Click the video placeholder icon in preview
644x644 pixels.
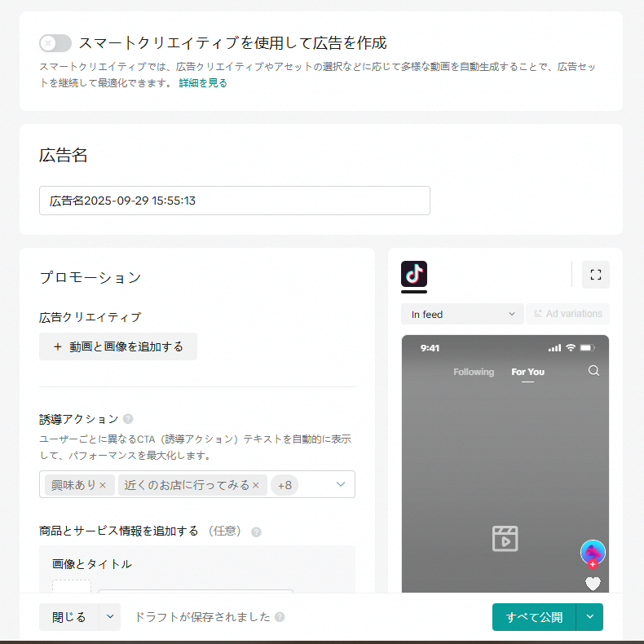pos(505,538)
